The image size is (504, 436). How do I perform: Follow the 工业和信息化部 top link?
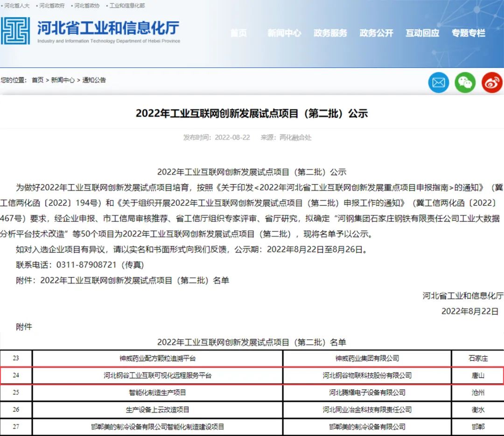127,6
